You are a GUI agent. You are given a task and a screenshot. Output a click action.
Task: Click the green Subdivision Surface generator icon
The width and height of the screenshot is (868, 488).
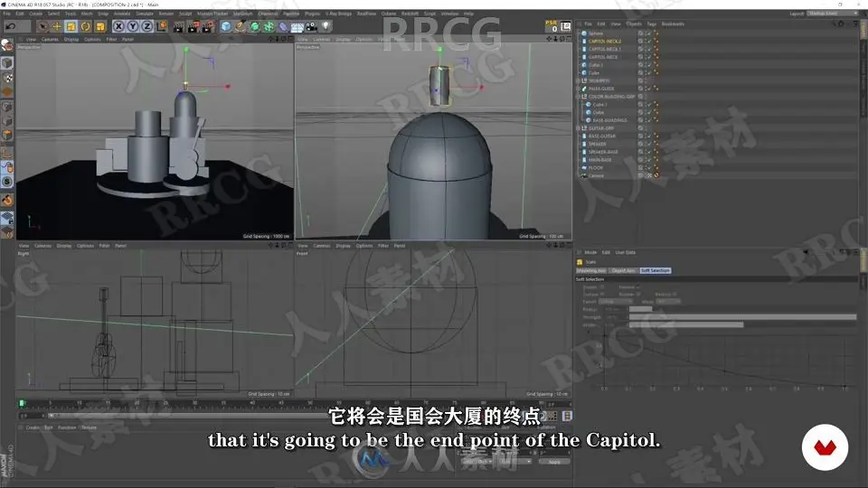255,26
